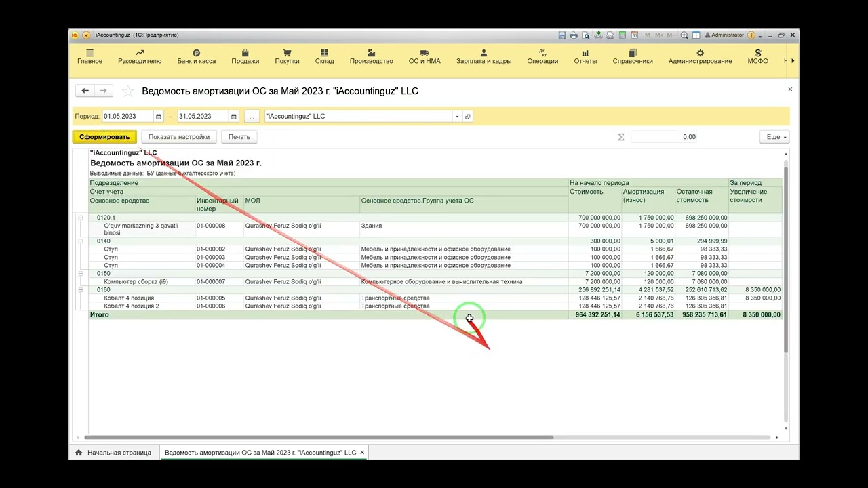868x488 pixels.
Task: Go forward with the right arrow button
Action: [103, 91]
